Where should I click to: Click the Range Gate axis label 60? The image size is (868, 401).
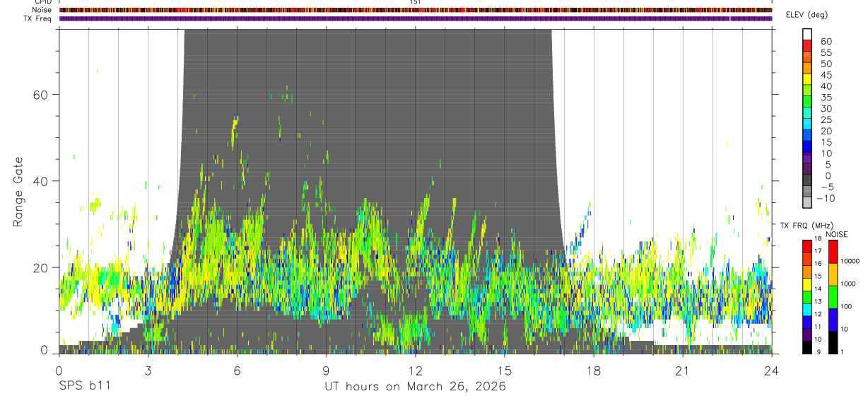pyautogui.click(x=40, y=94)
